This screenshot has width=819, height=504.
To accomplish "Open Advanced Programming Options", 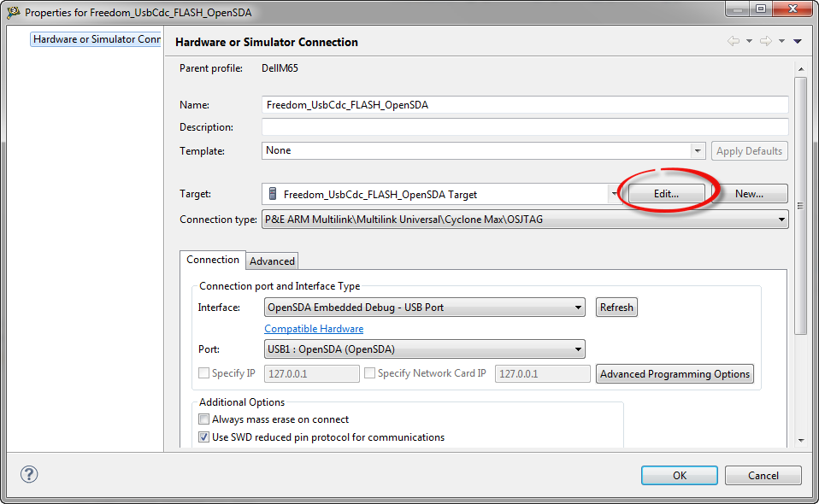I will (675, 374).
